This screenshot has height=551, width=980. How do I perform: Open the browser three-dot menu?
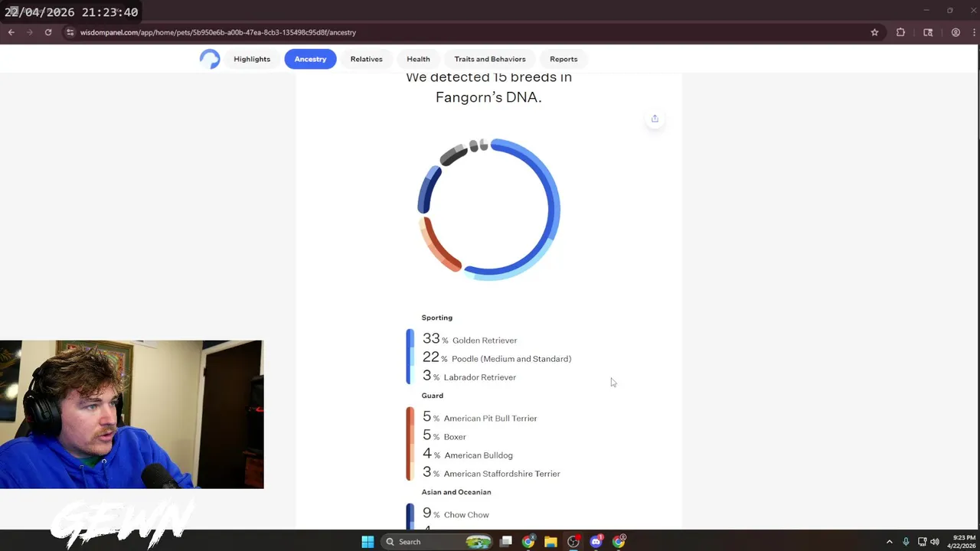tap(972, 32)
